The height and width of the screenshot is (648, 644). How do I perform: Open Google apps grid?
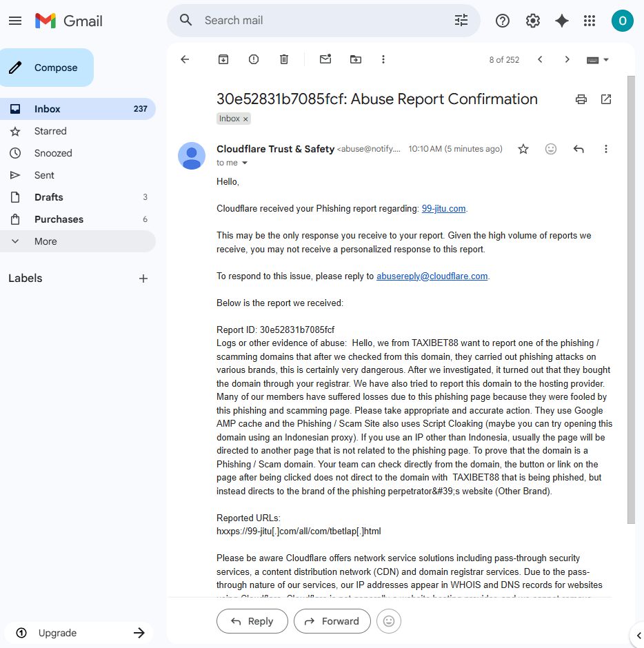[x=590, y=21]
